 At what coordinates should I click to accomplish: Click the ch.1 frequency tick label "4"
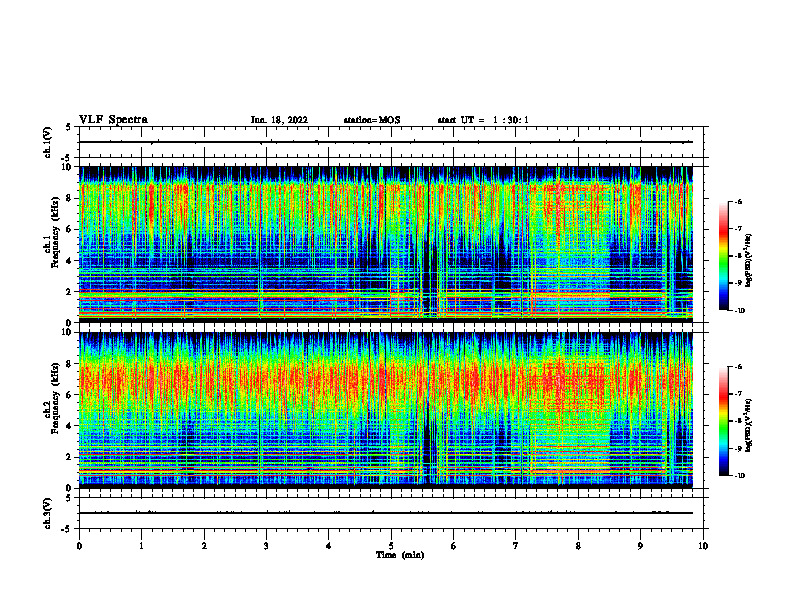tap(70, 261)
